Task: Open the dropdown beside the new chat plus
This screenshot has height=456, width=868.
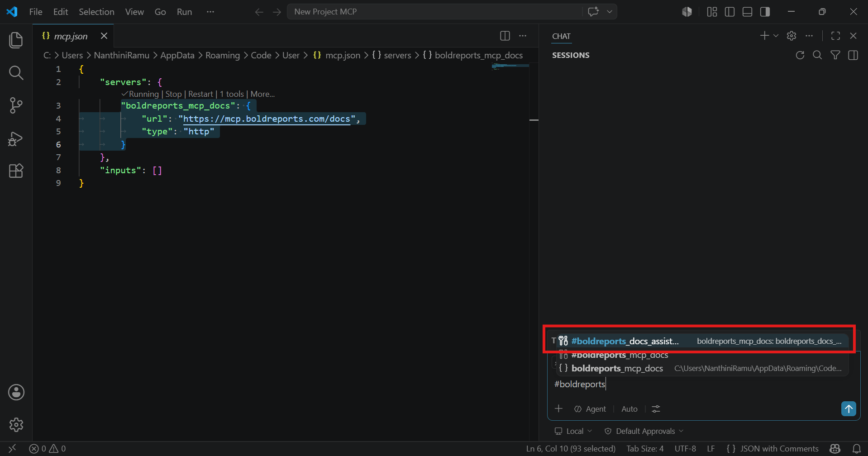Action: [x=776, y=36]
